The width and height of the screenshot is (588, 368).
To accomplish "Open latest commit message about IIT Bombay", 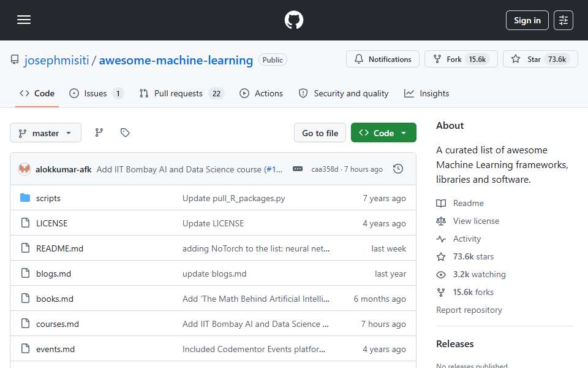I will (180, 170).
